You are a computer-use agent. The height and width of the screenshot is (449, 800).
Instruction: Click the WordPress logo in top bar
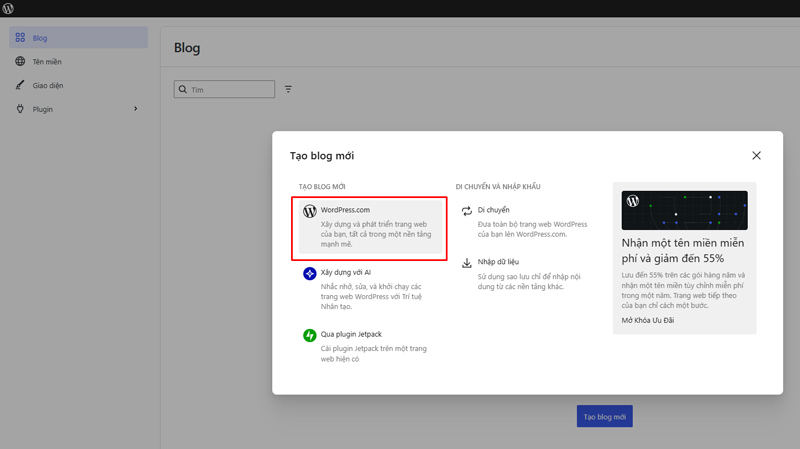click(8, 8)
